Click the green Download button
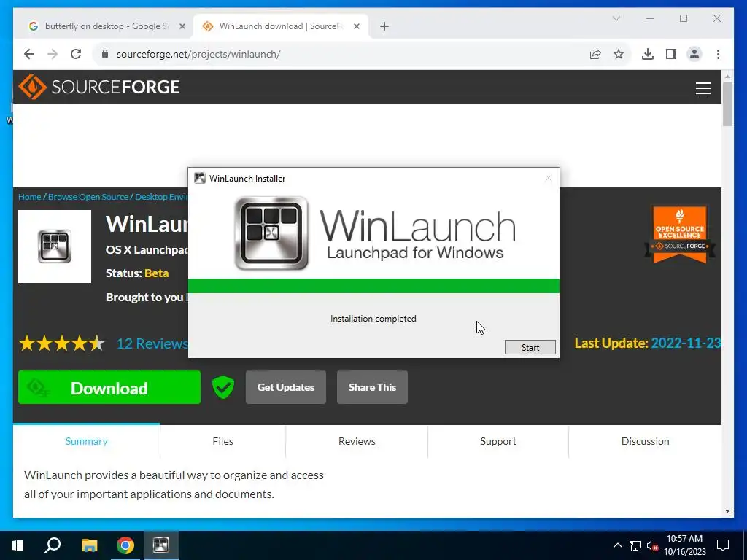The height and width of the screenshot is (560, 747). tap(109, 387)
